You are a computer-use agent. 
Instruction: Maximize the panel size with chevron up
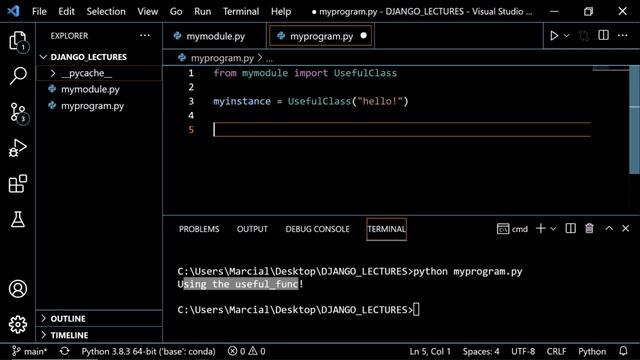609,229
